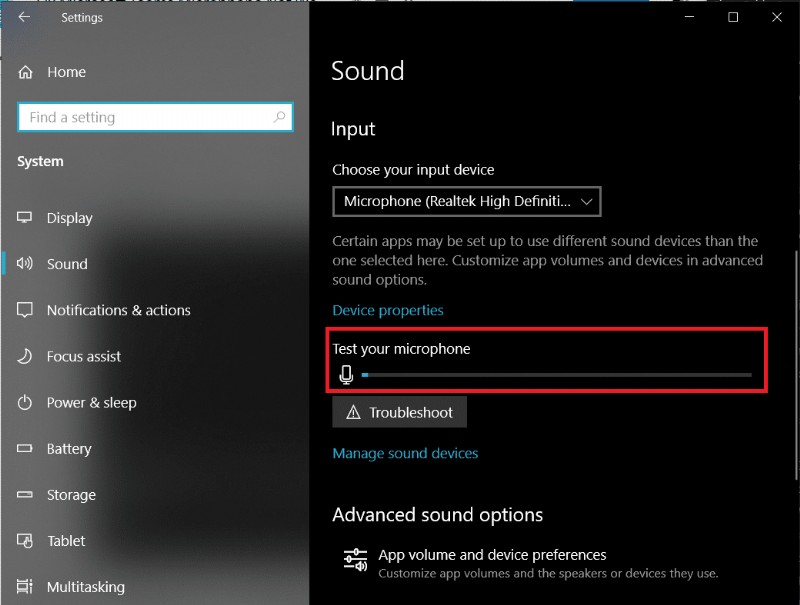
Task: Open the Sound settings page
Action: click(67, 264)
